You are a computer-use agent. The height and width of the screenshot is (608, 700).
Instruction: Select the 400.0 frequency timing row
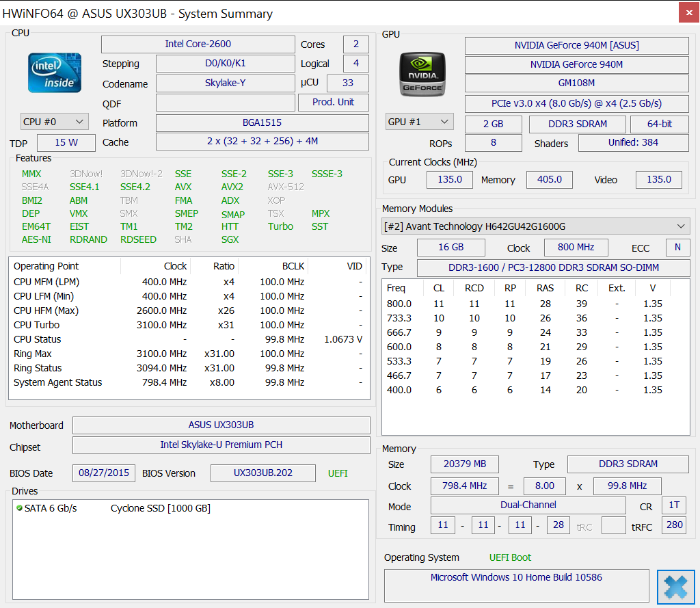(x=535, y=390)
